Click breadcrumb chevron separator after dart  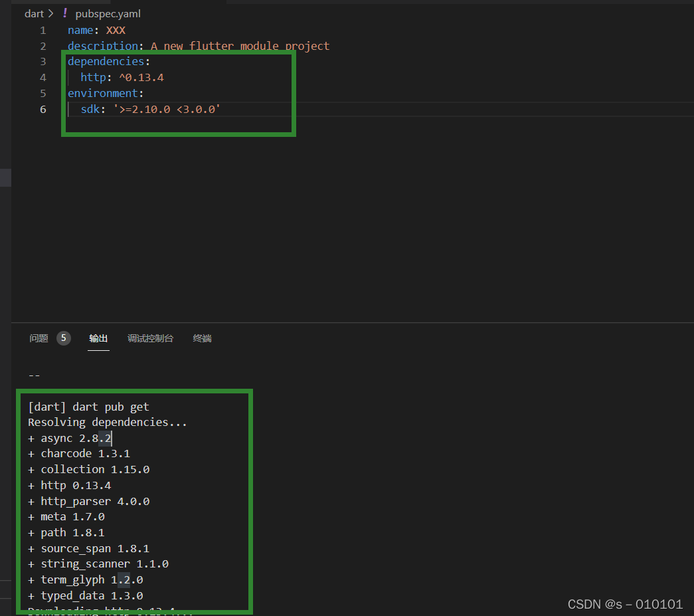coord(51,14)
